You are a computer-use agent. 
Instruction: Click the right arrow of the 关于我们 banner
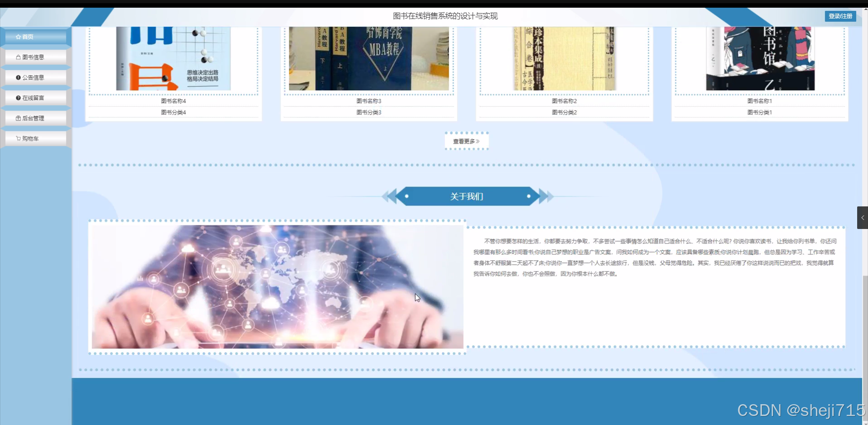[x=545, y=196]
